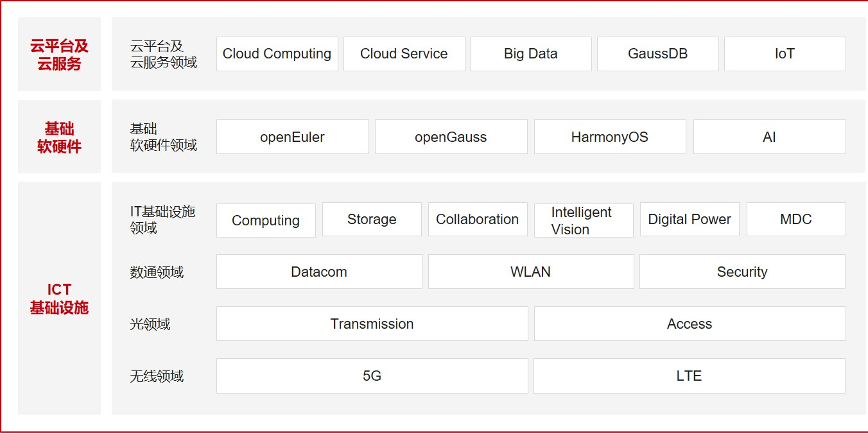Select the AI box
Viewport: 868px width, 434px height.
[x=769, y=137]
